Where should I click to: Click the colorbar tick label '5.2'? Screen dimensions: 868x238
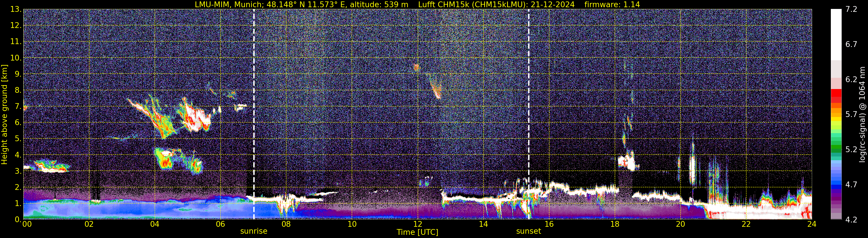point(851,149)
